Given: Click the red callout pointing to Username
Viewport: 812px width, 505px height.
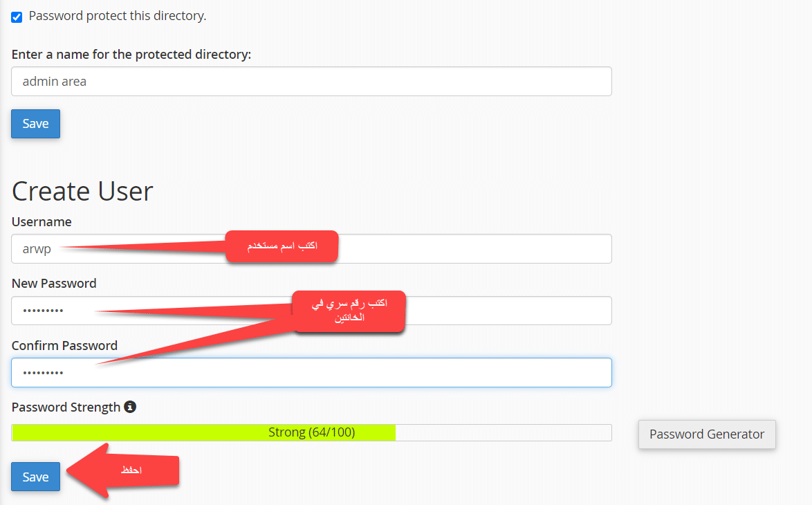Looking at the screenshot, I should coord(282,246).
